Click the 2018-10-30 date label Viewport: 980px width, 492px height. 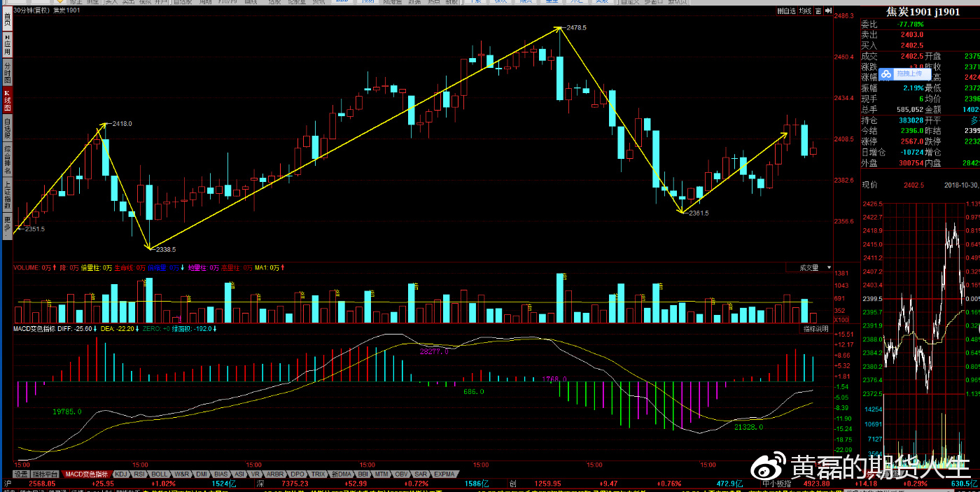pyautogui.click(x=962, y=185)
